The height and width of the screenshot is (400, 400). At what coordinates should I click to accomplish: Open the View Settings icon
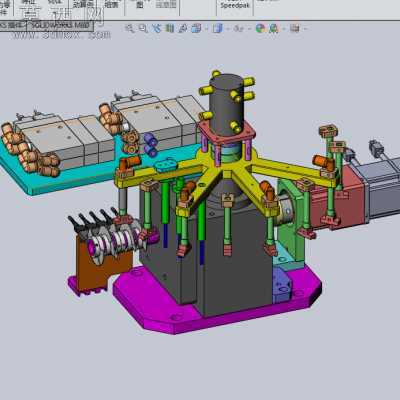(x=295, y=28)
